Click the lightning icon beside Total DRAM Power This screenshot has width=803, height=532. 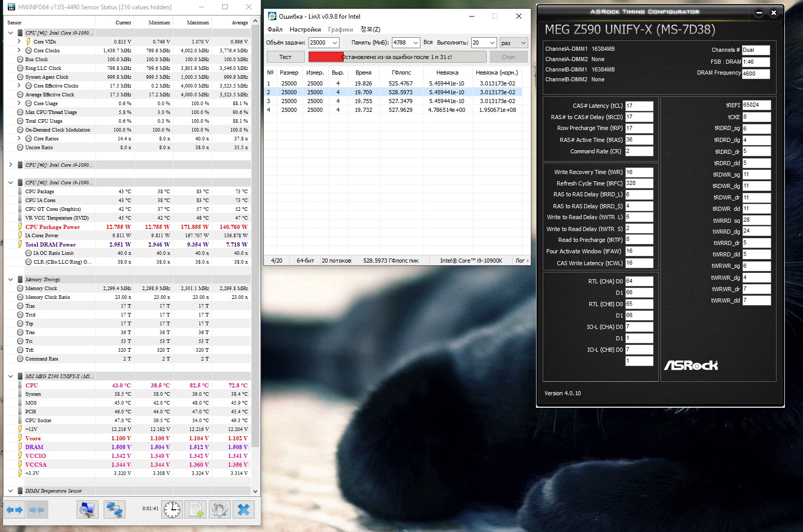20,245
